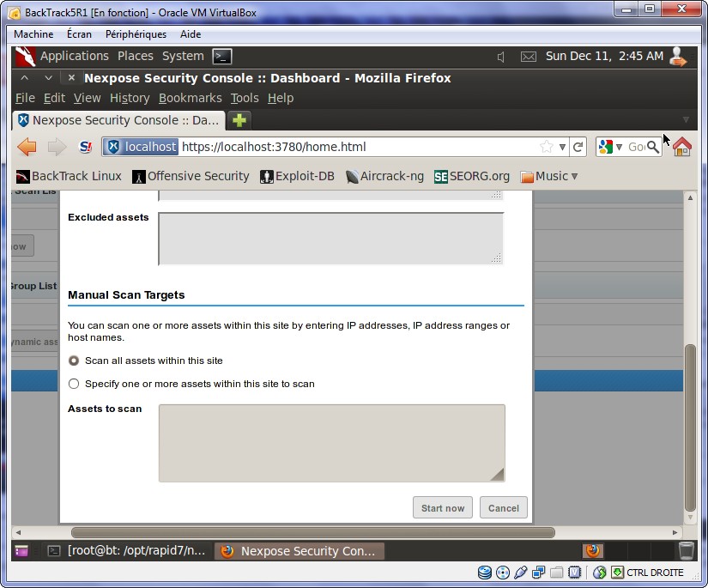The width and height of the screenshot is (708, 588).
Task: Click the Firefox workspace icon in bottom panel
Action: point(593,551)
